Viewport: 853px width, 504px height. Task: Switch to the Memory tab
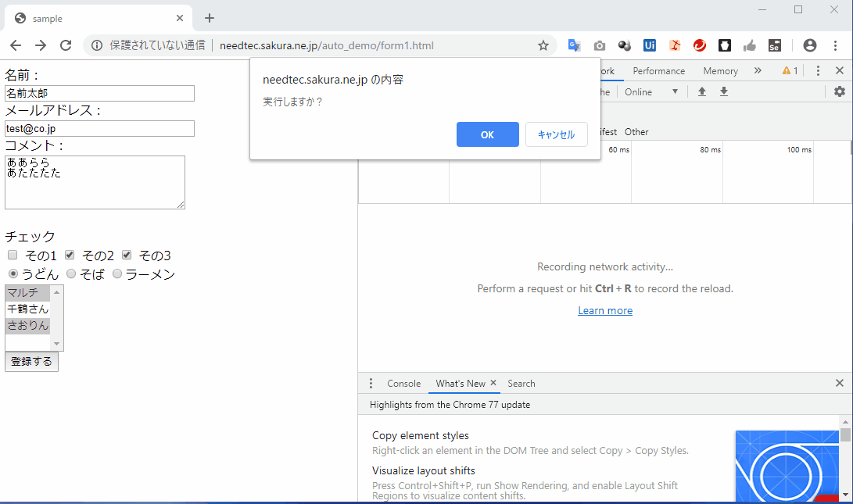720,70
